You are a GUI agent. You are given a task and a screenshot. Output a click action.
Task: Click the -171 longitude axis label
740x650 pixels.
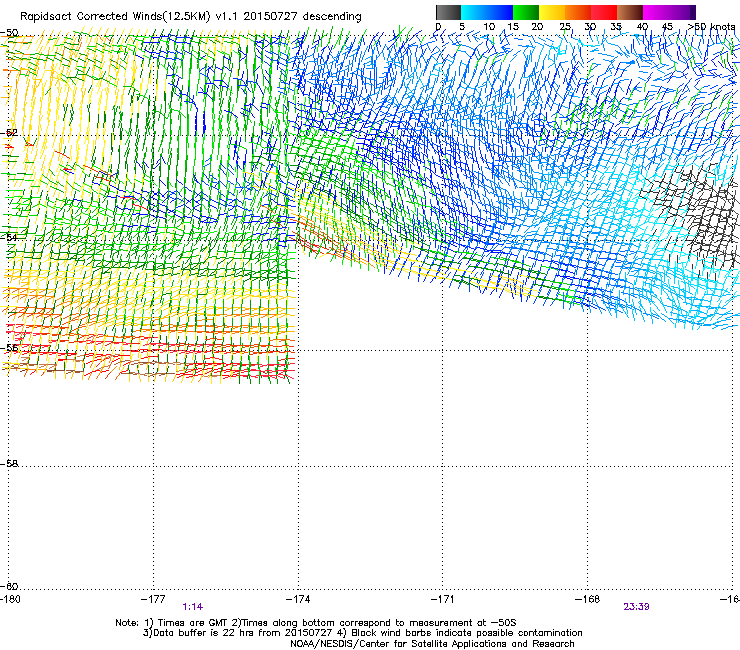point(443,599)
